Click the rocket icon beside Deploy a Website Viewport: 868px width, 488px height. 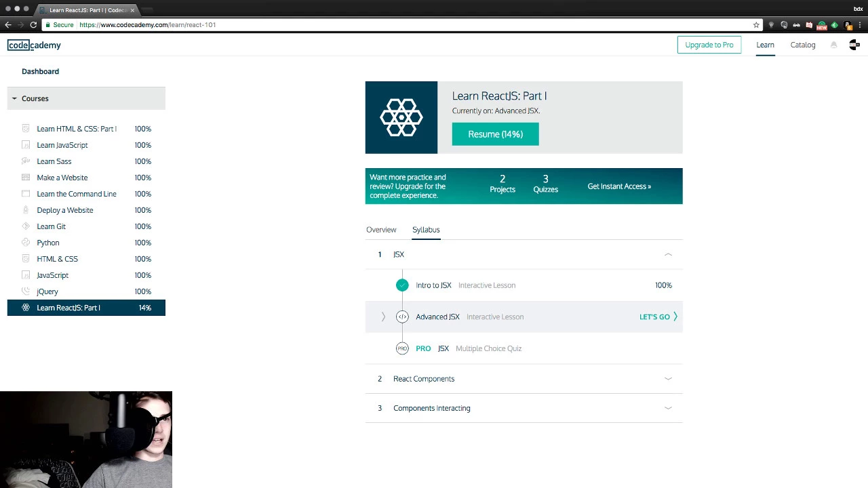pos(26,210)
